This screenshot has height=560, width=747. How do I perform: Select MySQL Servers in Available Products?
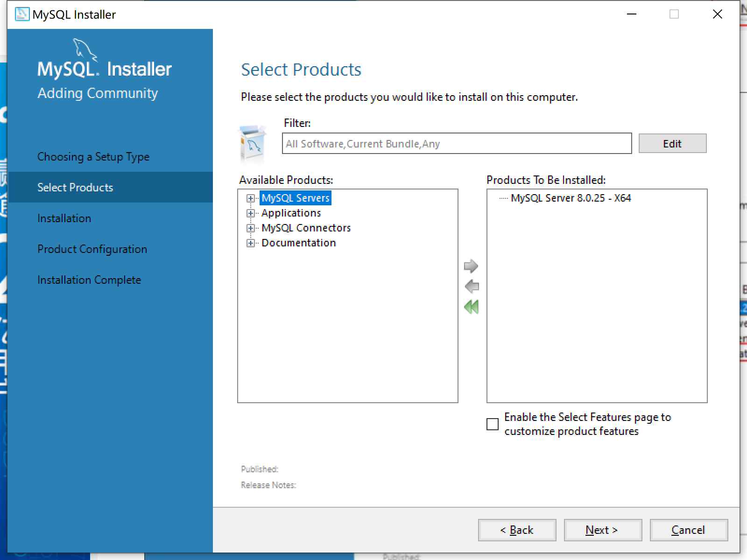(296, 198)
